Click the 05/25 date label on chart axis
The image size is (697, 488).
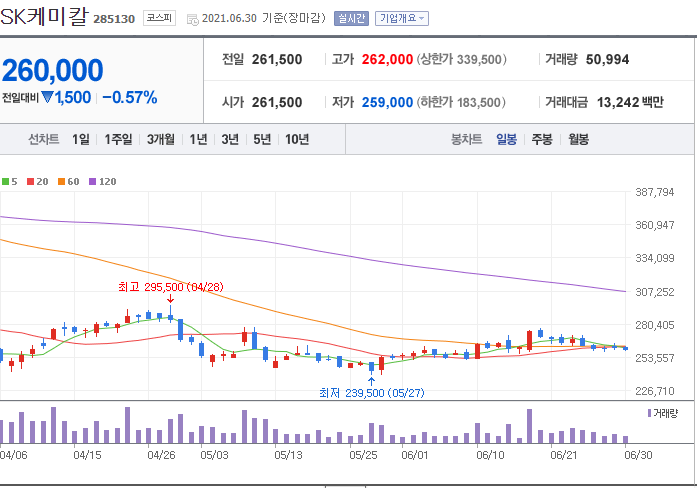click(x=363, y=455)
